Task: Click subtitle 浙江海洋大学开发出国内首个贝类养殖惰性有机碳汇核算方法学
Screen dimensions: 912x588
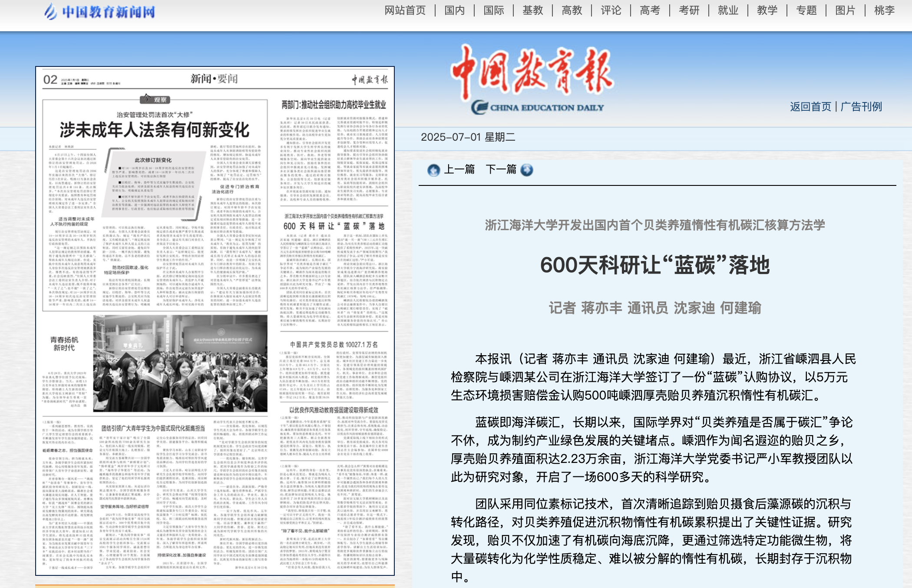Action: 655,225
